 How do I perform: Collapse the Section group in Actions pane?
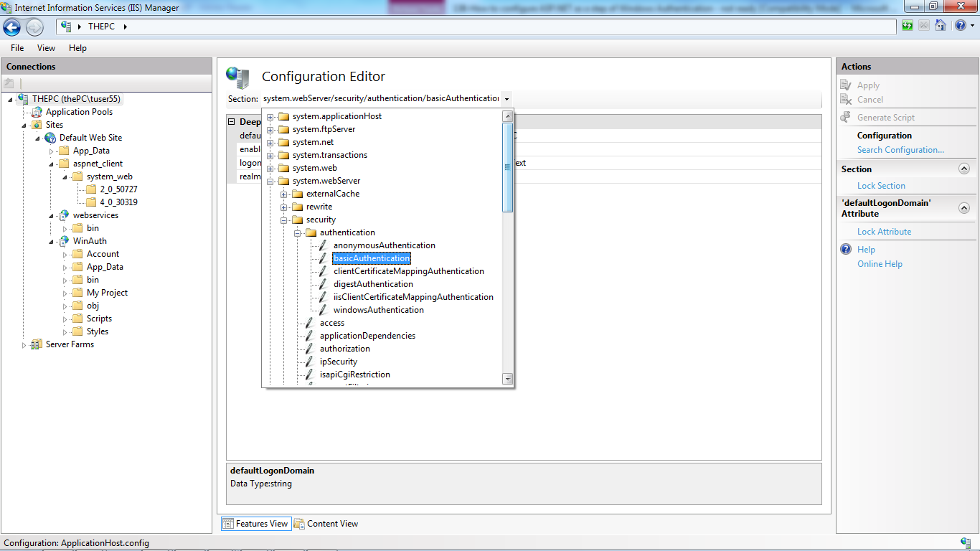pyautogui.click(x=964, y=169)
